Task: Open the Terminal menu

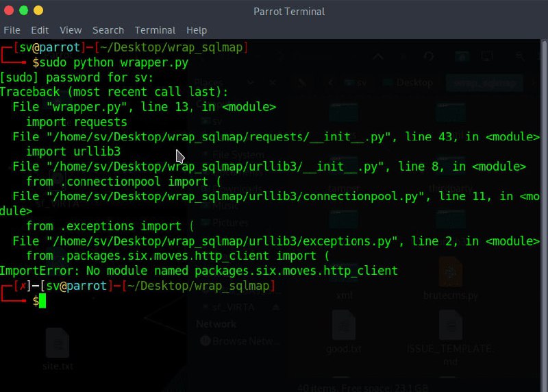Action: (155, 30)
